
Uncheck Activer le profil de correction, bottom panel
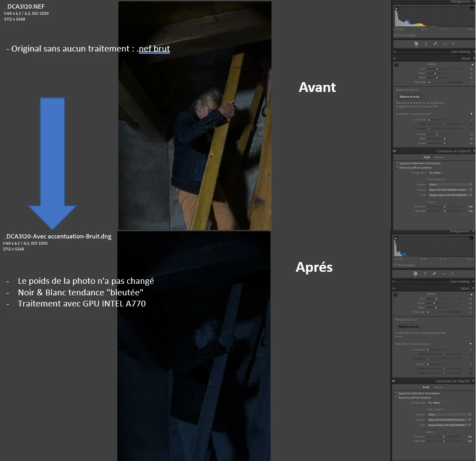[x=396, y=397]
